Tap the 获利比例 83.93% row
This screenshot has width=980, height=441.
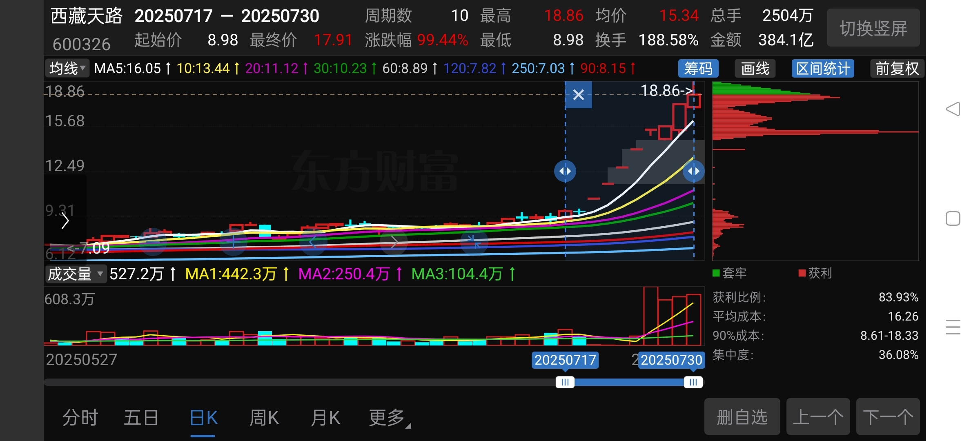point(815,297)
